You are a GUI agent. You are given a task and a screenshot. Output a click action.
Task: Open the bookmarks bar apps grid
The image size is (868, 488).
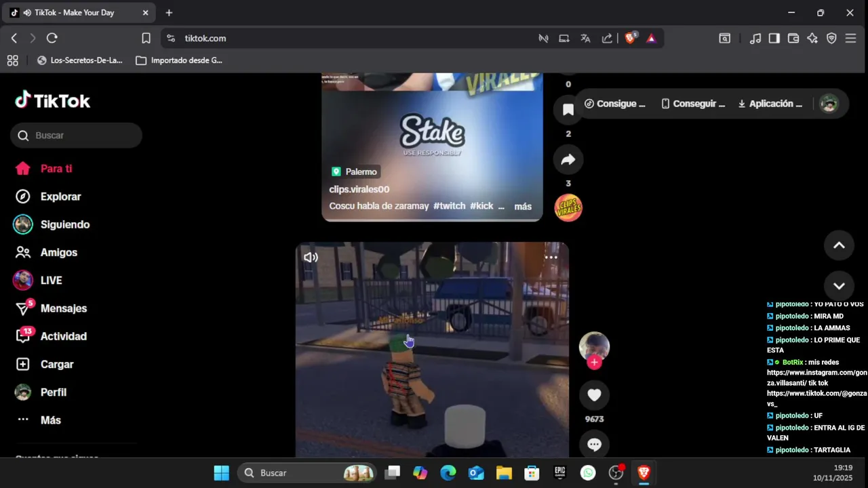point(12,60)
